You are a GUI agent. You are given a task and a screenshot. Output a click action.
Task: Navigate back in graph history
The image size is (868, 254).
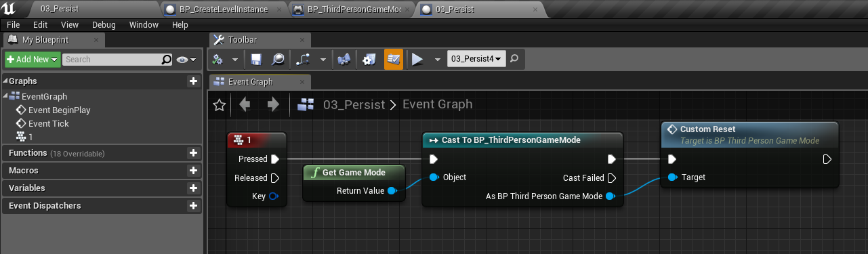[x=245, y=104]
